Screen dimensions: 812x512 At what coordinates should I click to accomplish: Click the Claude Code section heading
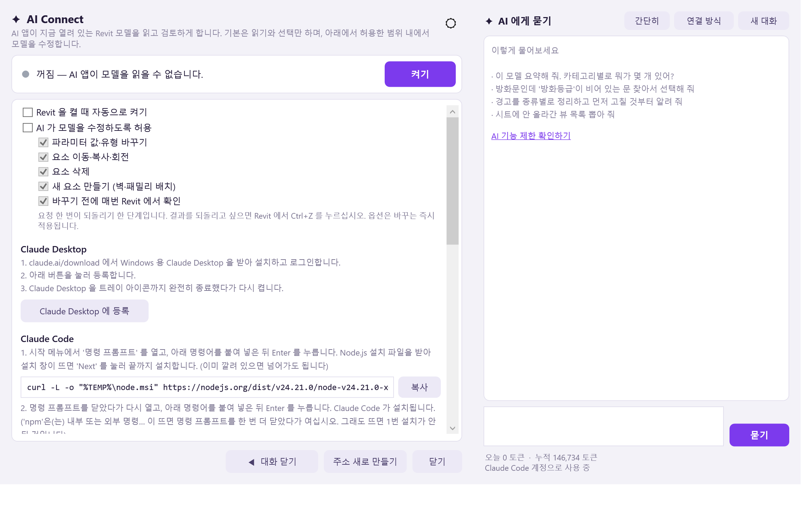click(47, 339)
